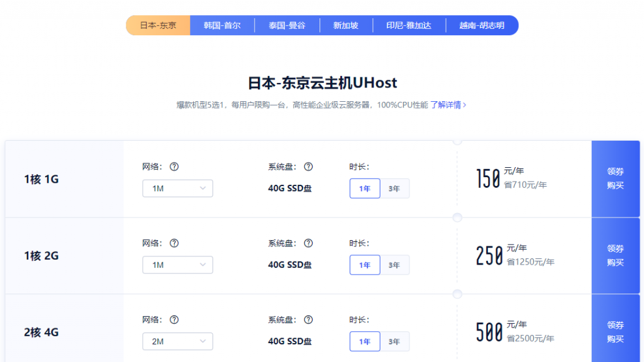
Task: Click the 系统盘 question mark icon for 1核1G
Action: (308, 167)
